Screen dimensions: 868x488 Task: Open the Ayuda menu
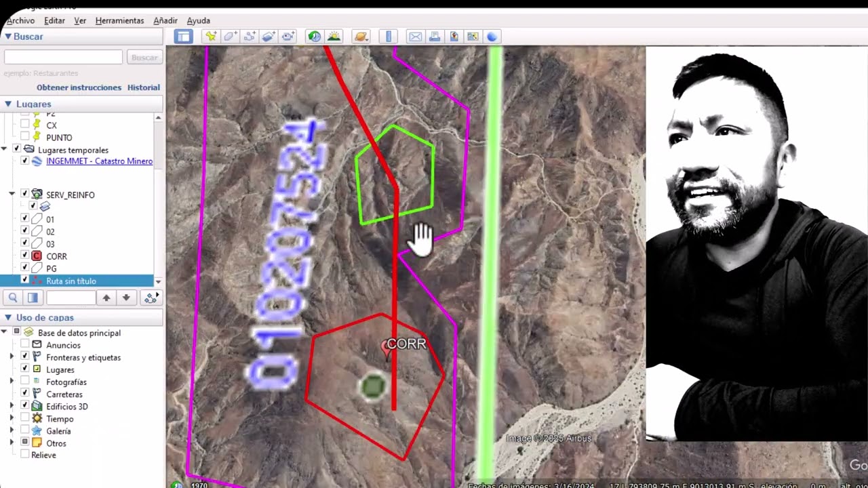pos(198,20)
